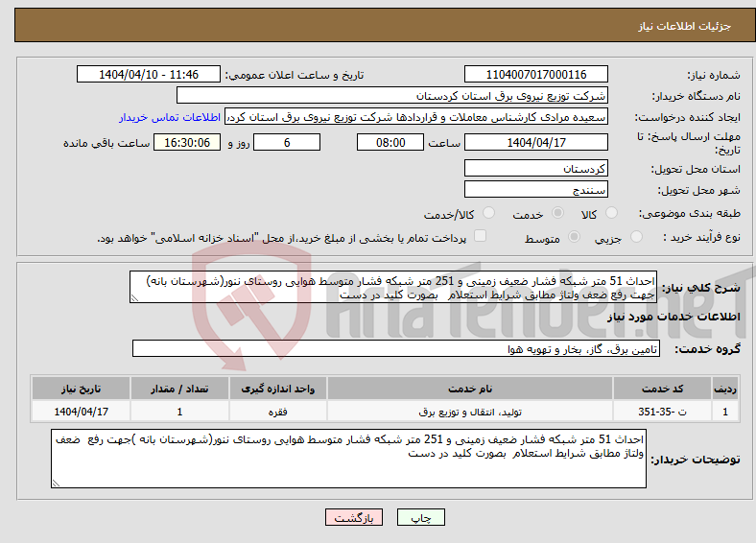Click the requester field سعیده مرادی
The image size is (756, 543).
pyautogui.click(x=416, y=117)
